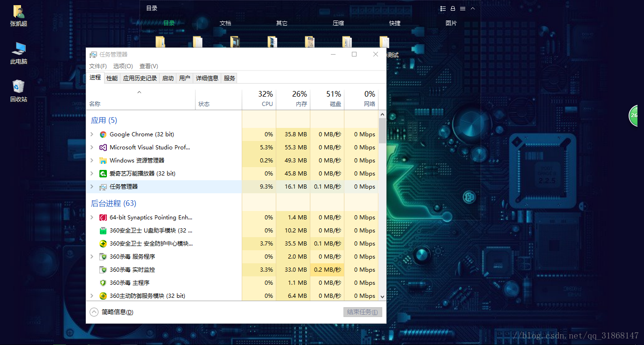Expand the 360杀毒 服务程序 row
The height and width of the screenshot is (345, 644).
click(x=92, y=257)
